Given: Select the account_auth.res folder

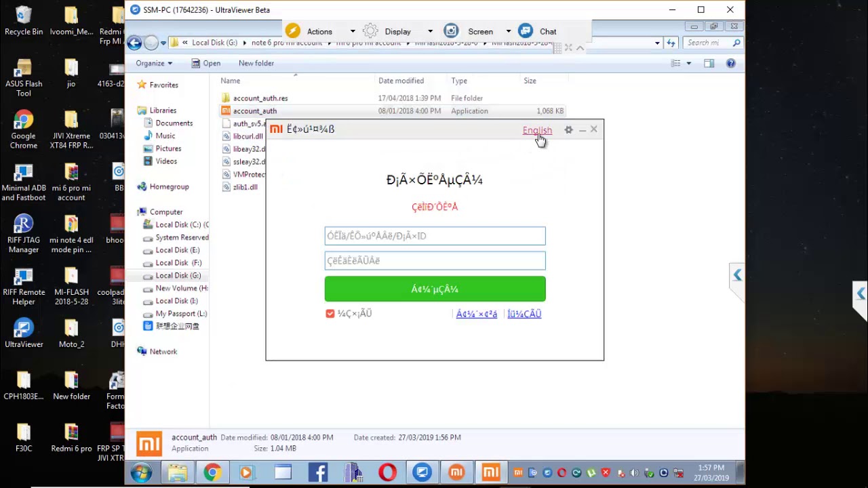Looking at the screenshot, I should tap(260, 98).
